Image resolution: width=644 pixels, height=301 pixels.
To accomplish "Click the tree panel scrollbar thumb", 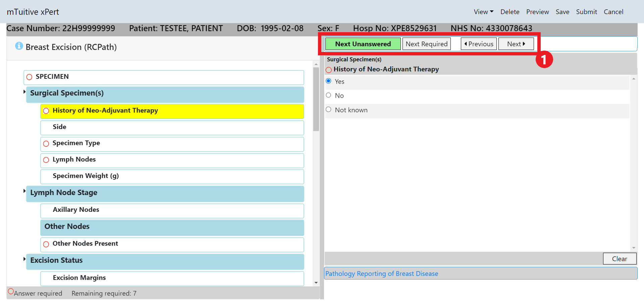I will click(316, 99).
